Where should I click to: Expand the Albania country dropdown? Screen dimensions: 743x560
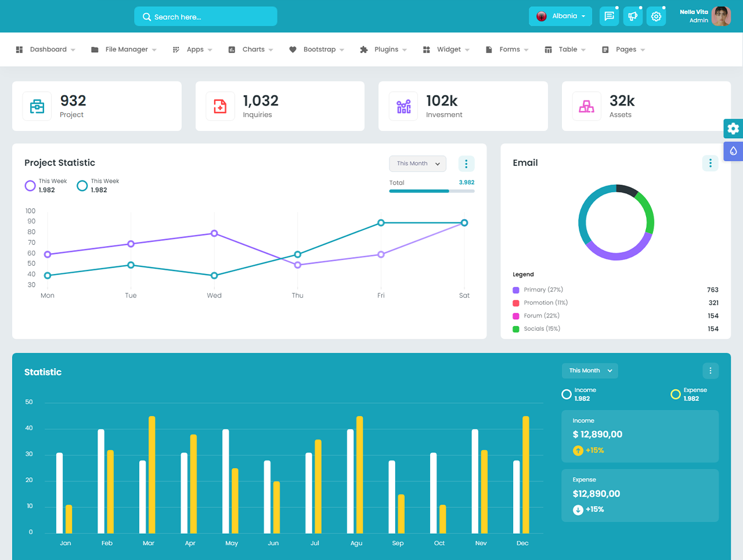point(560,16)
